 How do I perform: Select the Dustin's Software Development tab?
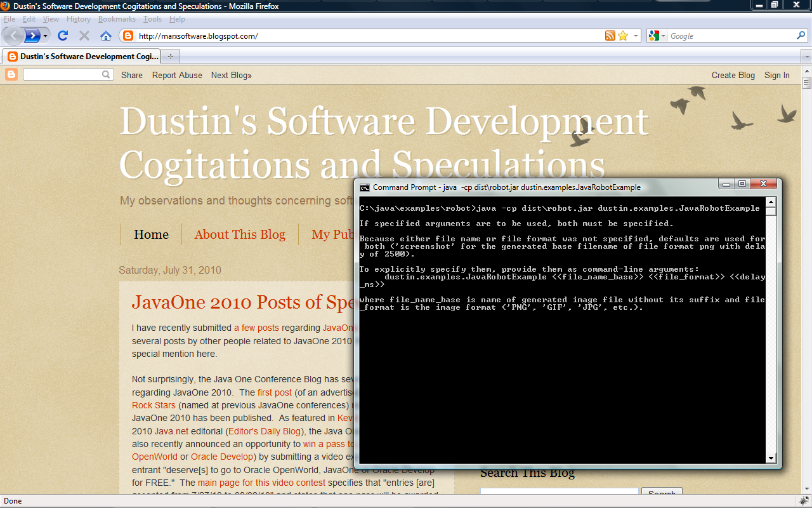coord(82,56)
